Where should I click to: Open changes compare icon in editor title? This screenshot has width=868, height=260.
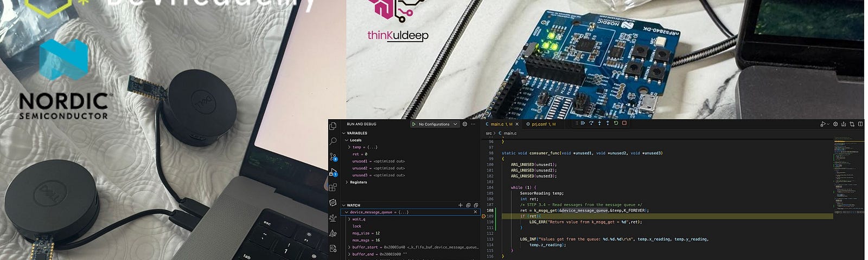pyautogui.click(x=852, y=124)
